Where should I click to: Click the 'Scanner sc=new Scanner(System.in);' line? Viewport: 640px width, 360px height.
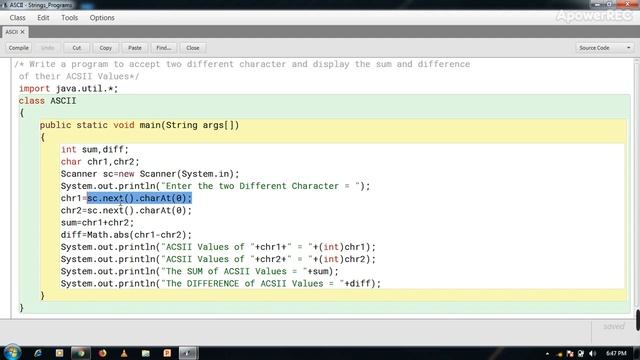(x=150, y=174)
